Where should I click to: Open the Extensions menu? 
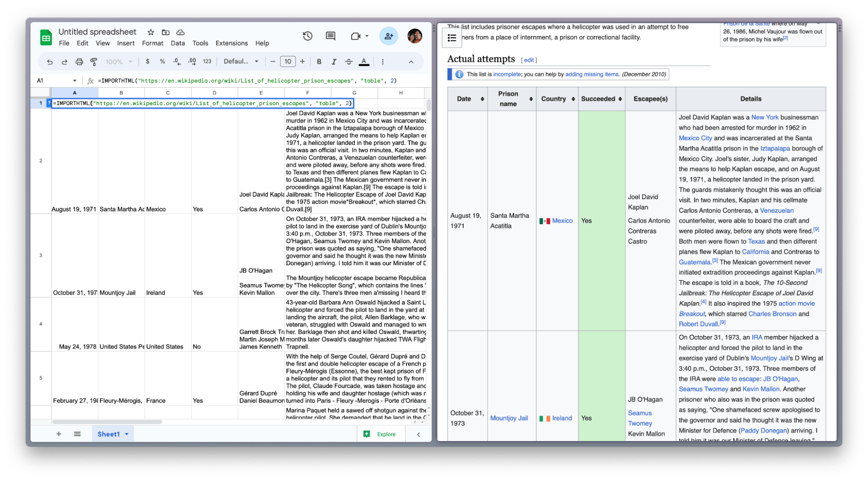coord(231,43)
